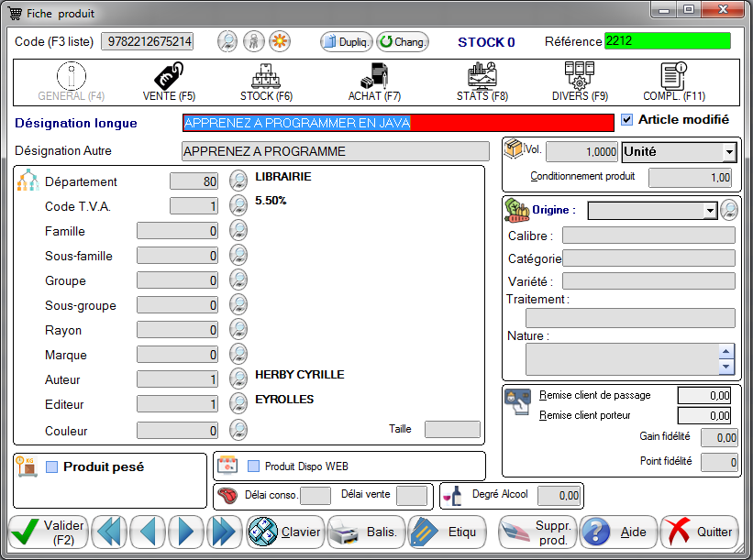753x560 pixels.
Task: Click the orange sun icon near code field
Action: coord(279,41)
